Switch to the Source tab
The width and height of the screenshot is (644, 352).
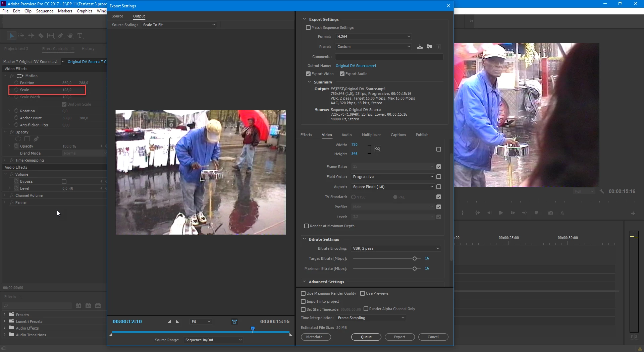coord(117,16)
